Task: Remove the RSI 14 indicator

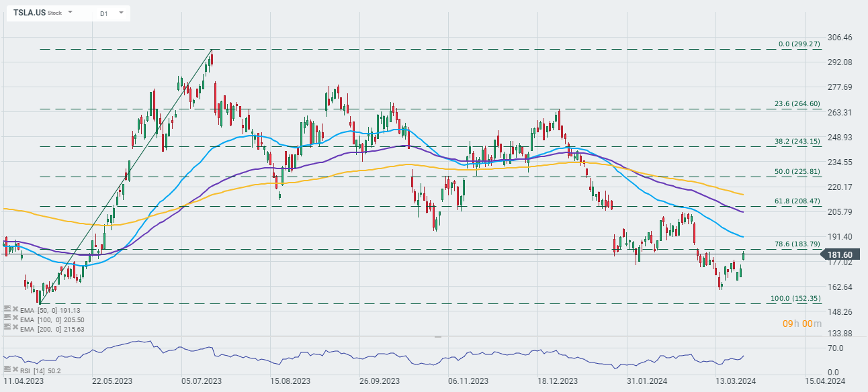Action: pyautogui.click(x=15, y=370)
